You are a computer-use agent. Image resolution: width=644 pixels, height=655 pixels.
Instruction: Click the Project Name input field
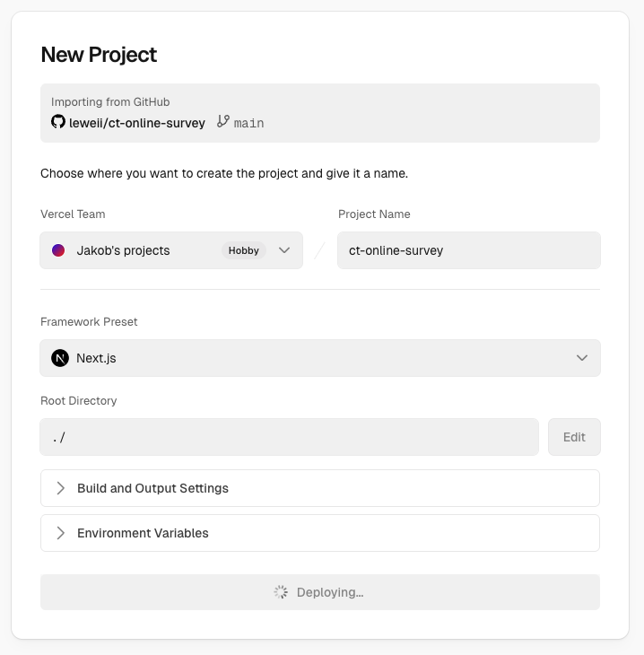point(468,250)
